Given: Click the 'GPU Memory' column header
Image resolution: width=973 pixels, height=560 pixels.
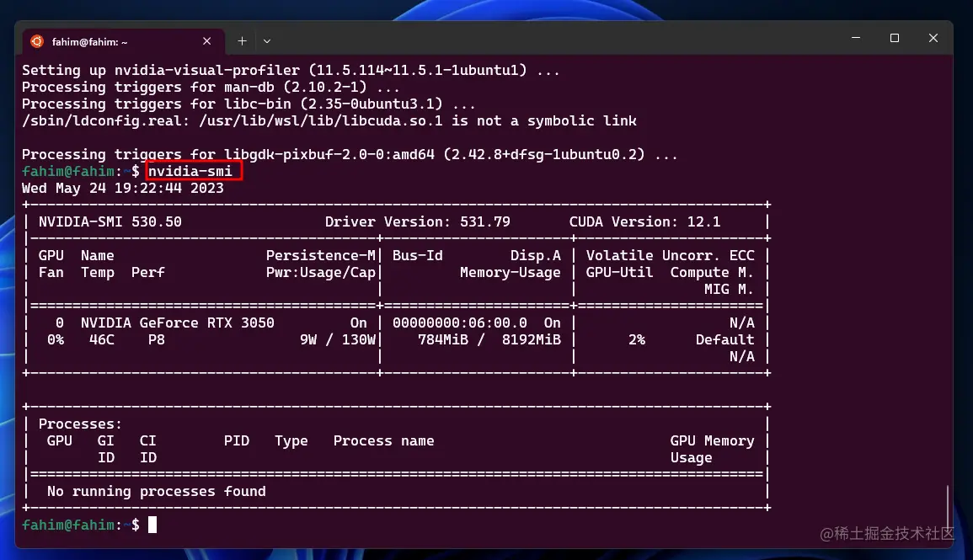Looking at the screenshot, I should 712,440.
